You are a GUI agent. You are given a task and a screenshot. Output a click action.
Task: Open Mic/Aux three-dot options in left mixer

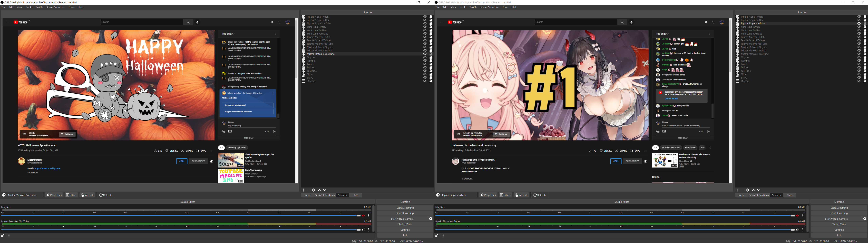tap(369, 216)
